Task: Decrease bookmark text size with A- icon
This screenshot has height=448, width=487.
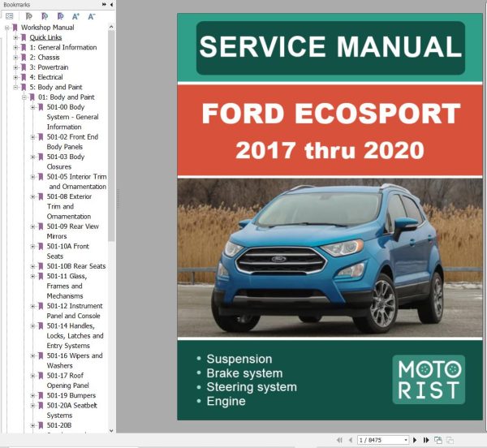Action: [x=91, y=16]
